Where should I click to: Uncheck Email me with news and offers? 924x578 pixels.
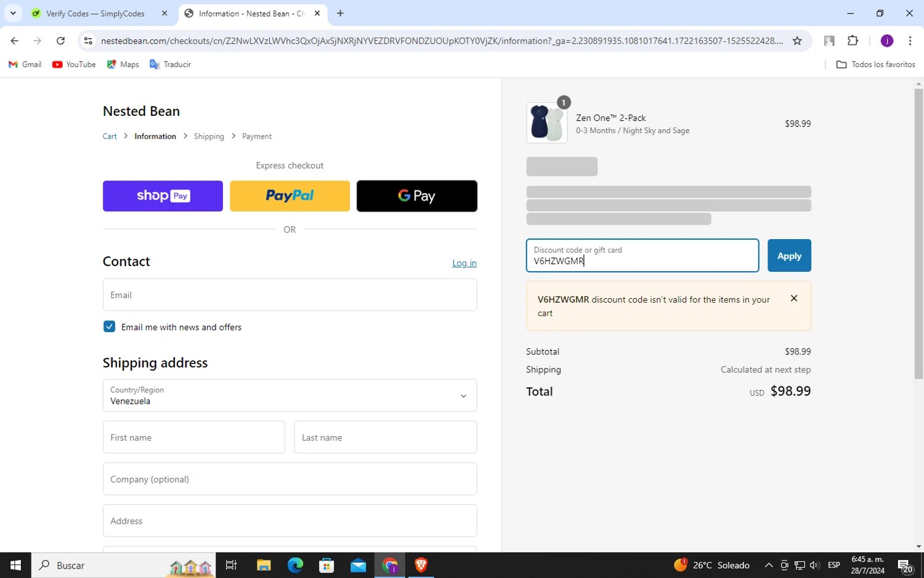pyautogui.click(x=109, y=327)
